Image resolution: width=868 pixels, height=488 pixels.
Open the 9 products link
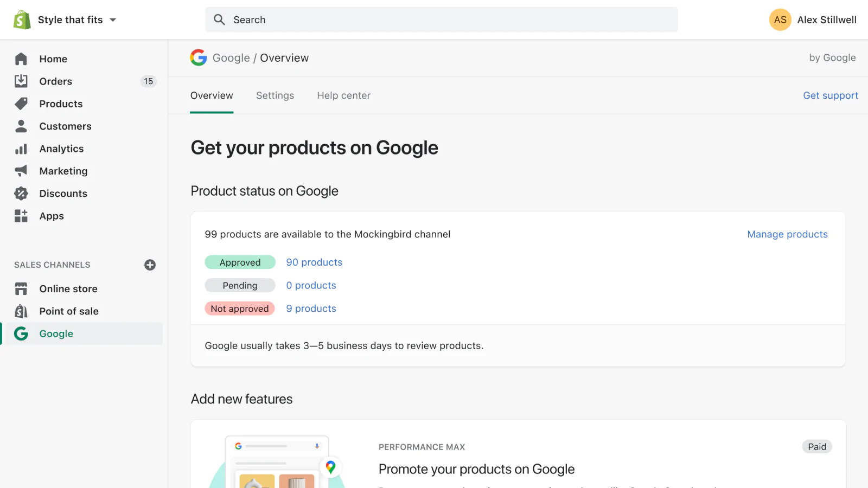click(x=311, y=309)
